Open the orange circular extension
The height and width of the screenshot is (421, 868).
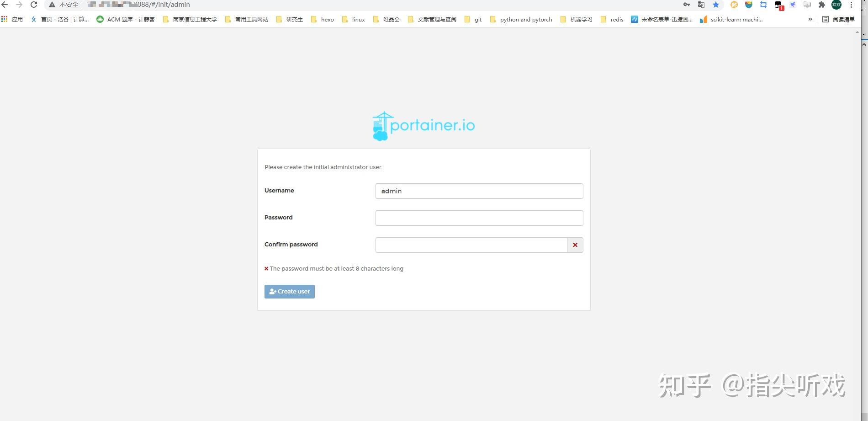click(734, 5)
